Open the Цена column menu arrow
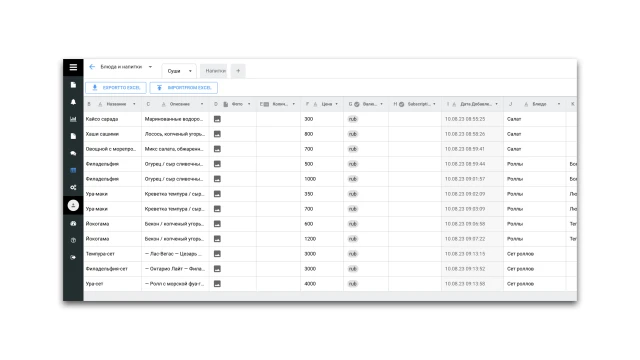 coord(336,104)
